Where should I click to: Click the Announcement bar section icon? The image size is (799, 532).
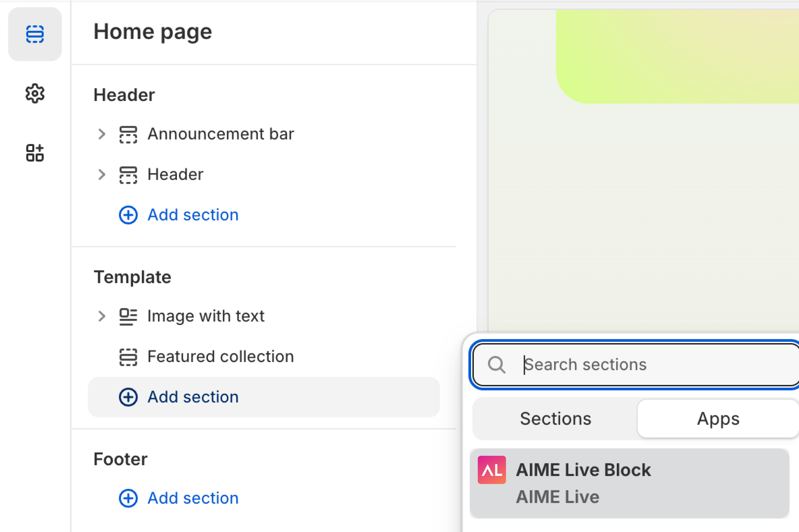[128, 134]
